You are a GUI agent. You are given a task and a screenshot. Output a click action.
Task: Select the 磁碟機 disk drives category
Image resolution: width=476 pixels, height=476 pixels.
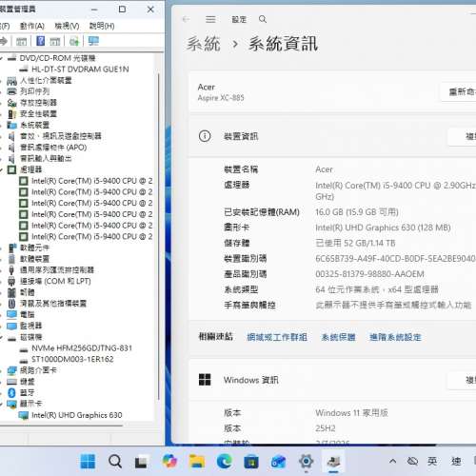coord(31,337)
